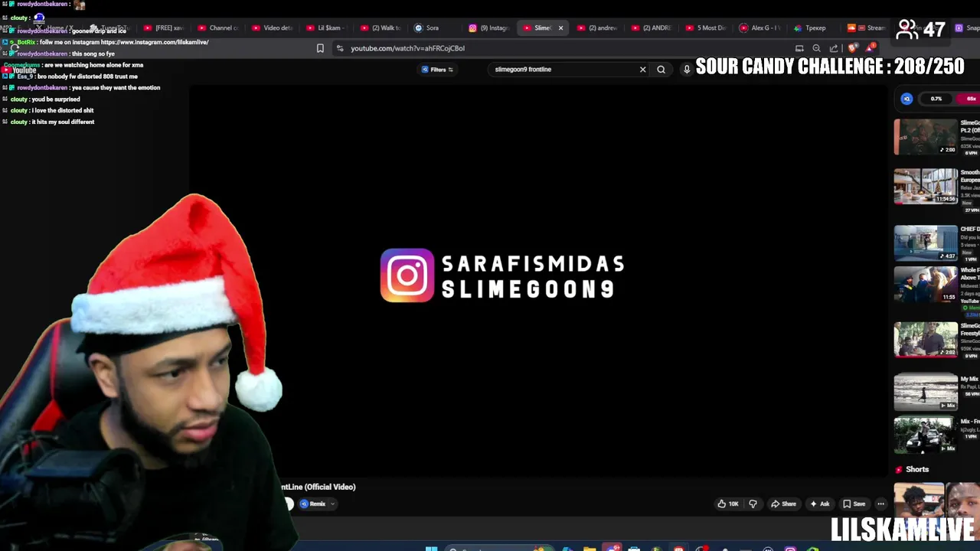
Task: Start voice search with microphone icon
Action: point(687,70)
